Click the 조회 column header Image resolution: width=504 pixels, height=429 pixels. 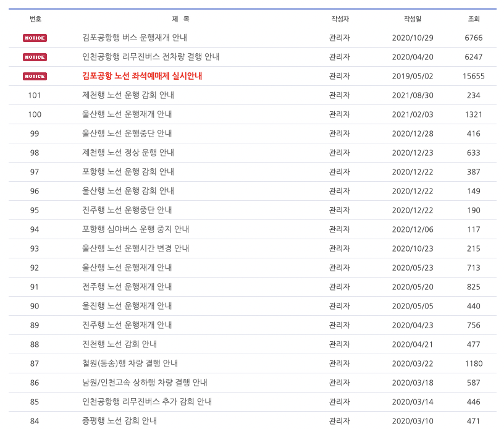pos(474,19)
